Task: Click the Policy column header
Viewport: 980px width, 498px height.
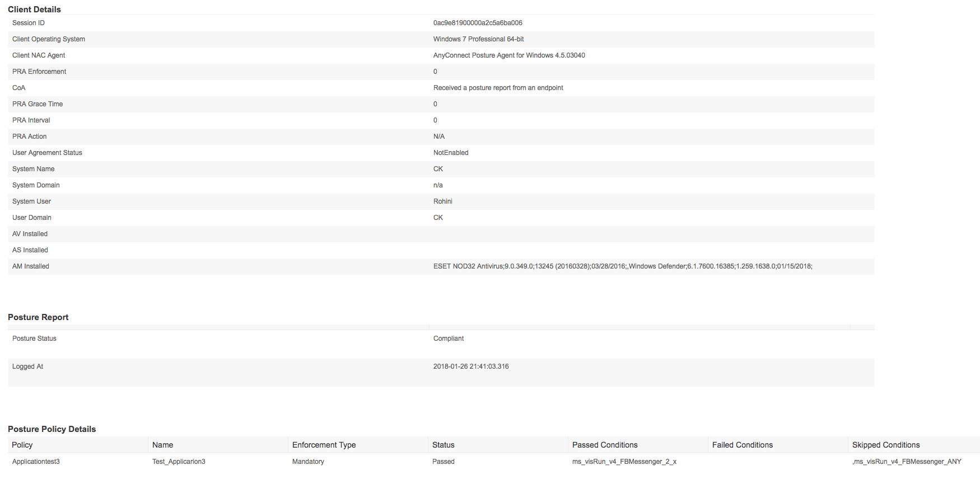Action: pos(22,445)
